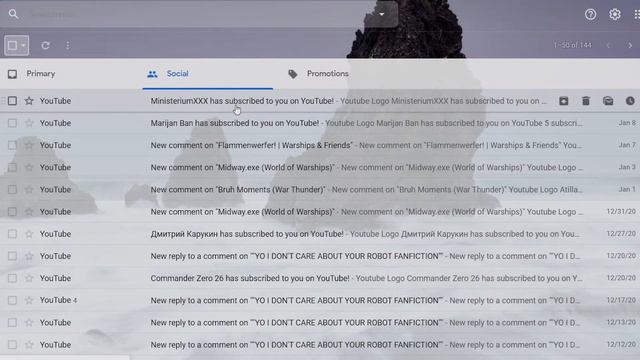Select the 12/31/20 Midway.exe email checkbox

(12, 211)
